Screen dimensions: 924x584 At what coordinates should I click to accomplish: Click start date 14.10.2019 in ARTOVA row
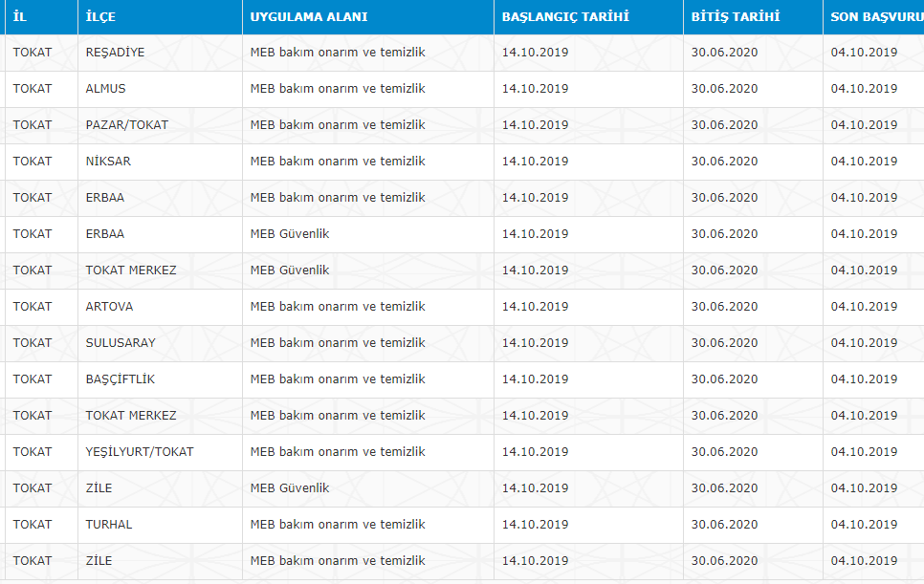535,307
